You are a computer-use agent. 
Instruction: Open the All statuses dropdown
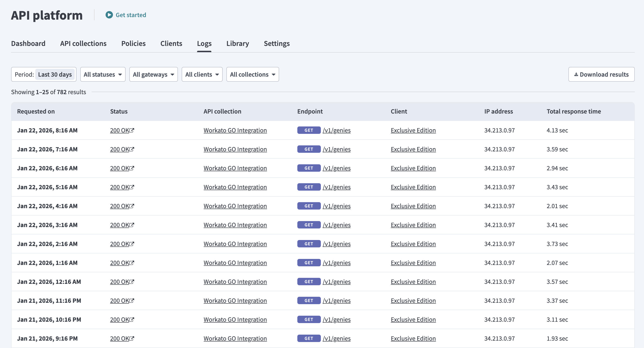tap(103, 74)
